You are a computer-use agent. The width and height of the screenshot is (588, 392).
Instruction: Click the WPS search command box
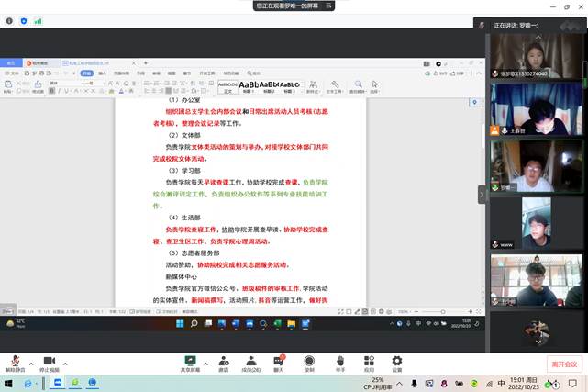(x=254, y=73)
